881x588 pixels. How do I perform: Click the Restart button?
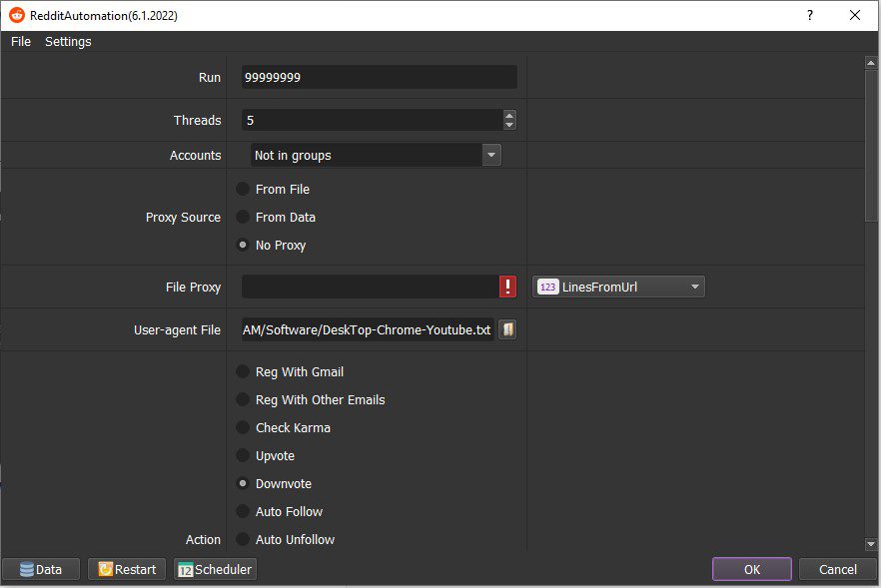point(127,569)
